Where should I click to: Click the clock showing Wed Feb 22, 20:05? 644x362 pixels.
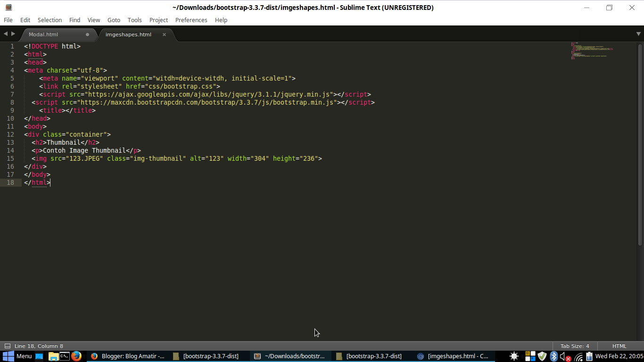[619, 356]
